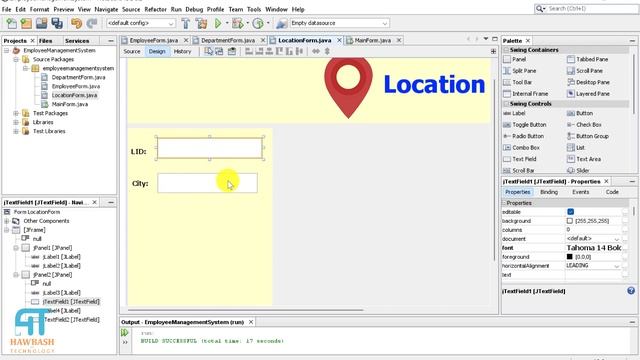Click the Align Left in Column icon
This screenshot has height=360, width=640.
coord(249,51)
